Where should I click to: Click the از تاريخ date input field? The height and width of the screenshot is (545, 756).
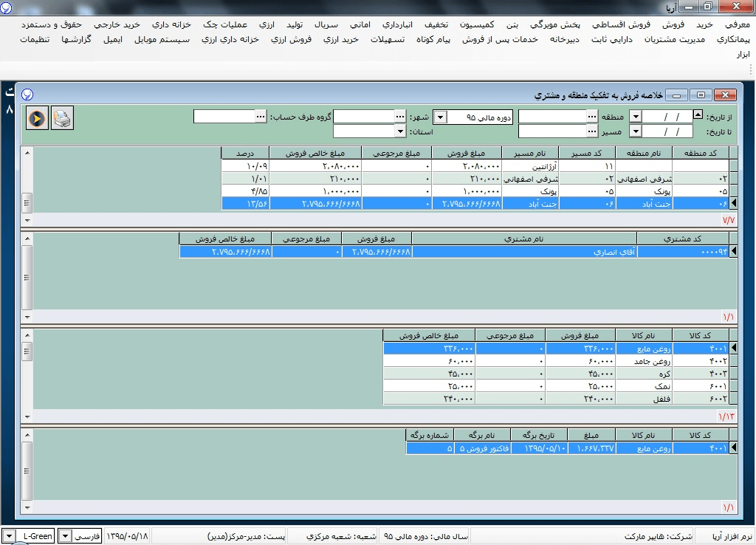pyautogui.click(x=667, y=117)
